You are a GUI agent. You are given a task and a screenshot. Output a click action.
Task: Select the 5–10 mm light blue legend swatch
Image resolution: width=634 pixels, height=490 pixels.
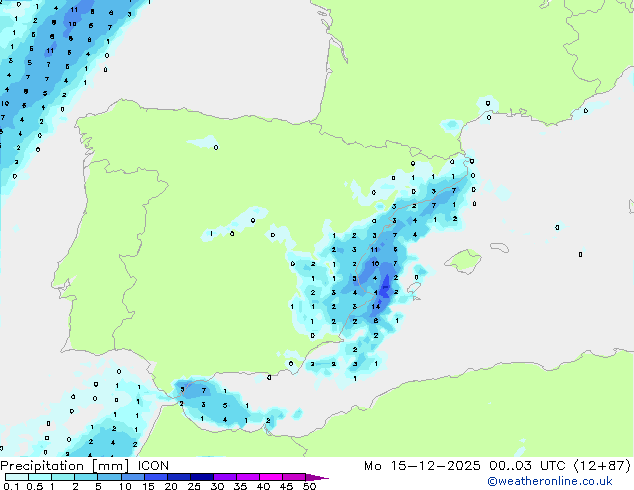point(109,477)
